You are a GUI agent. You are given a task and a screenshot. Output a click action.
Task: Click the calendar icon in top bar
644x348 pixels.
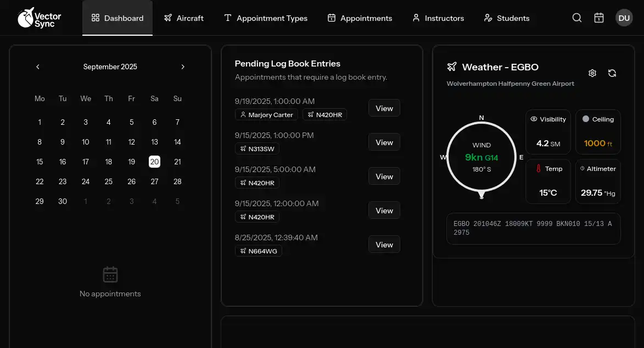tap(599, 18)
